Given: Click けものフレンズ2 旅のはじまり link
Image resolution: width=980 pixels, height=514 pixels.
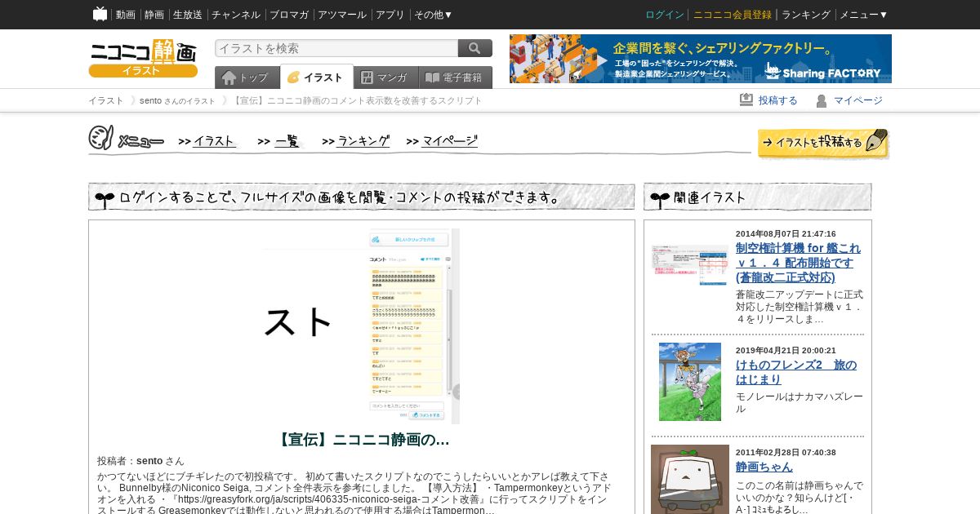Looking at the screenshot, I should [x=796, y=372].
